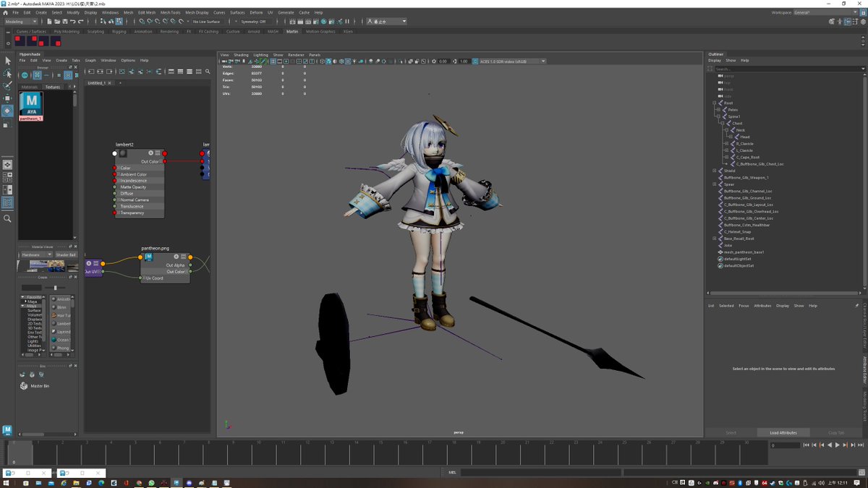The image size is (868, 488).
Task: Click the pin icon in the Attribute Editor menu
Action: pyautogui.click(x=857, y=306)
